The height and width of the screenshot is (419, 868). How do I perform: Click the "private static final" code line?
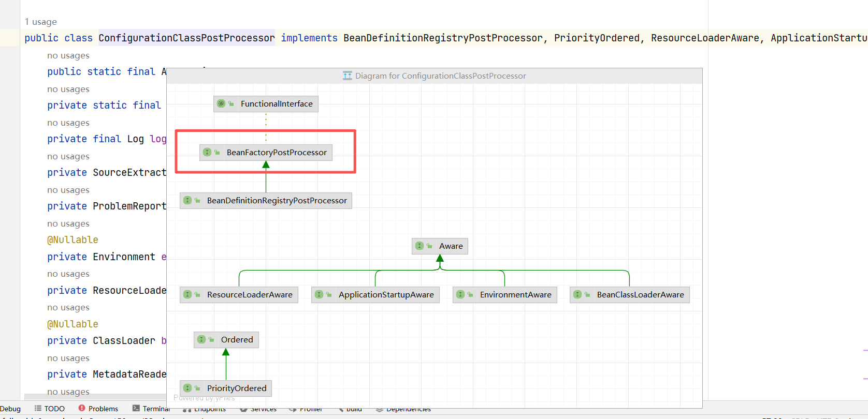pos(104,105)
